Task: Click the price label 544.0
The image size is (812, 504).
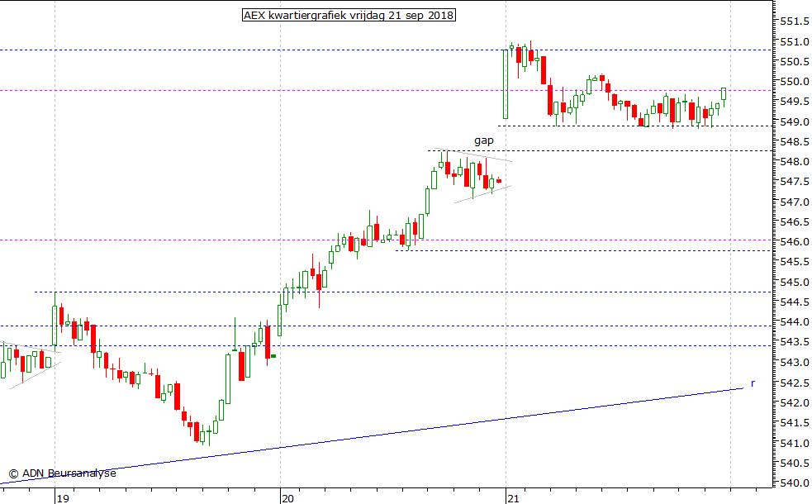Action: pos(795,322)
